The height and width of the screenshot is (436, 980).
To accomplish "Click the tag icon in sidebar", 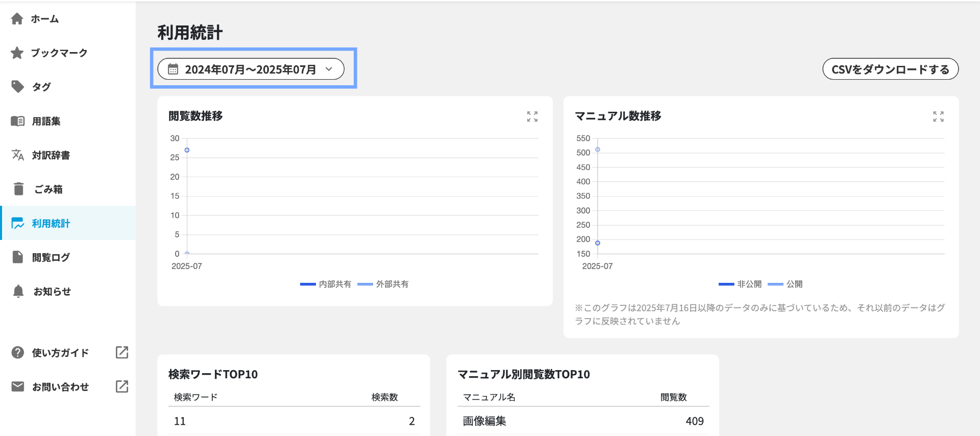I will point(17,87).
